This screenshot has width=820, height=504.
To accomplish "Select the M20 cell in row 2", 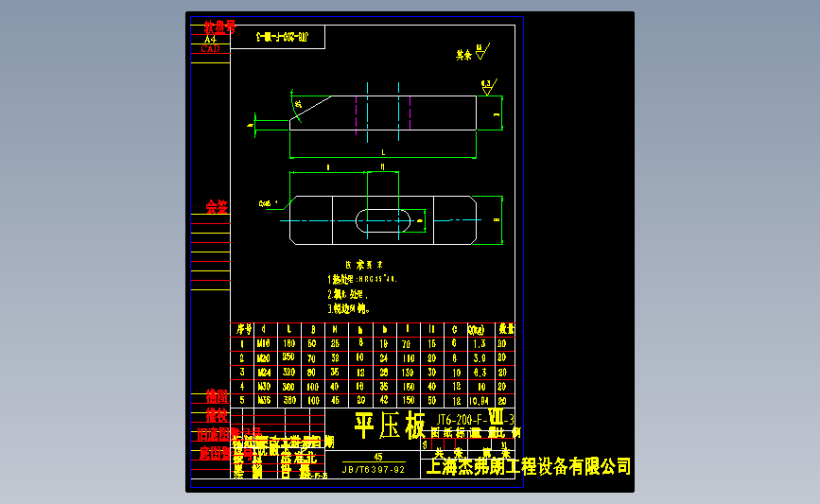I will pos(264,358).
